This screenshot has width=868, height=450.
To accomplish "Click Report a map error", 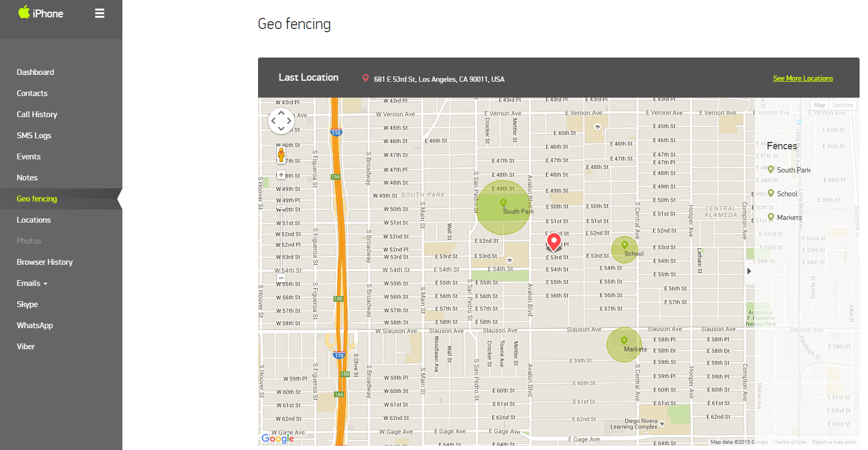I will pos(834,442).
